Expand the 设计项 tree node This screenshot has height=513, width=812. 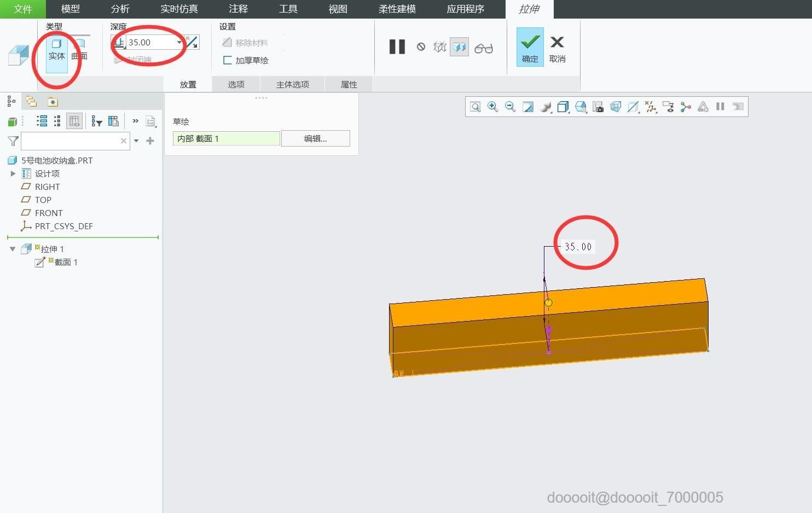coord(13,173)
